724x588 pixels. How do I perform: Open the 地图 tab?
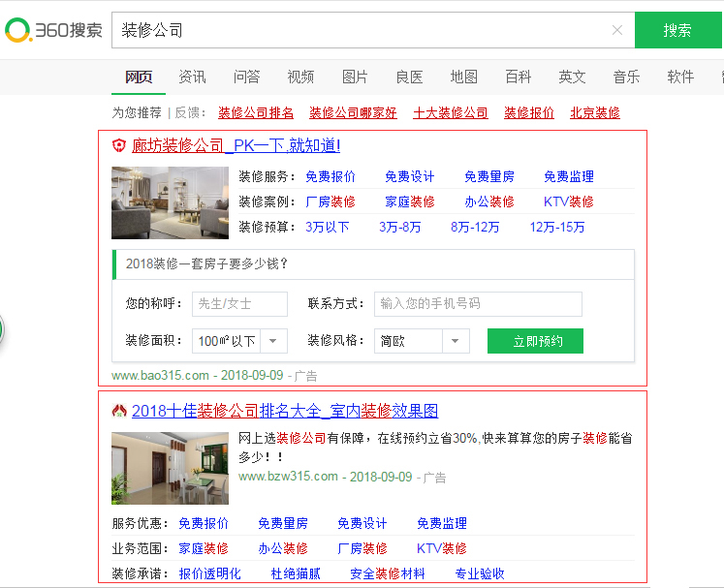tap(463, 77)
